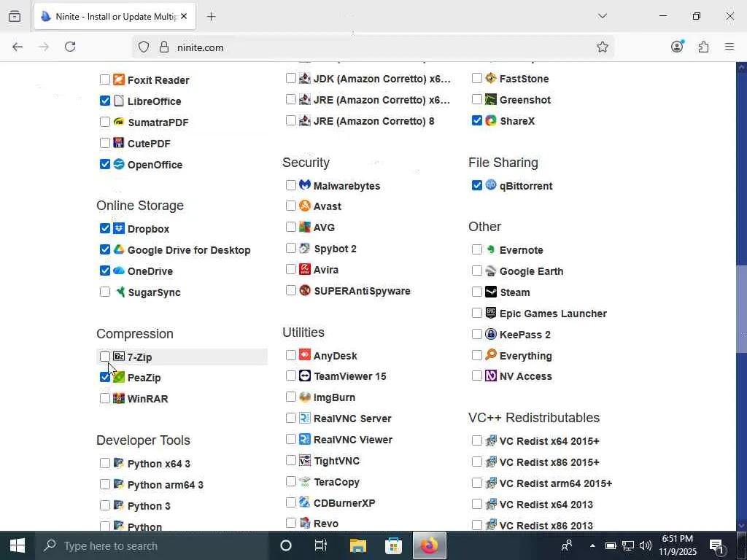This screenshot has width=747, height=560.
Task: Select the Ninite browser tab
Action: (x=115, y=17)
